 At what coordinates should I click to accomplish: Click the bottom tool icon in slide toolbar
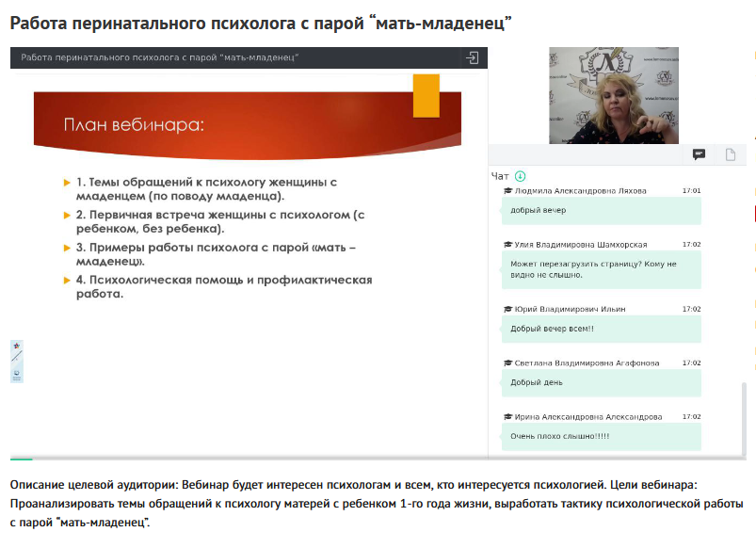point(16,374)
